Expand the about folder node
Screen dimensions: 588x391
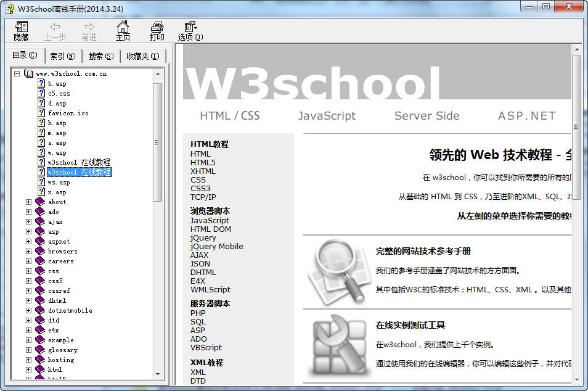28,202
